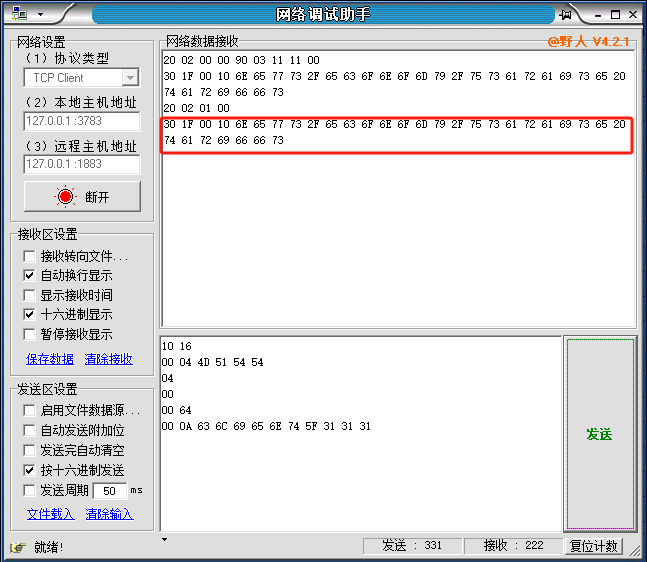Open the app icon menu in title bar
647x562 pixels.
click(x=19, y=14)
